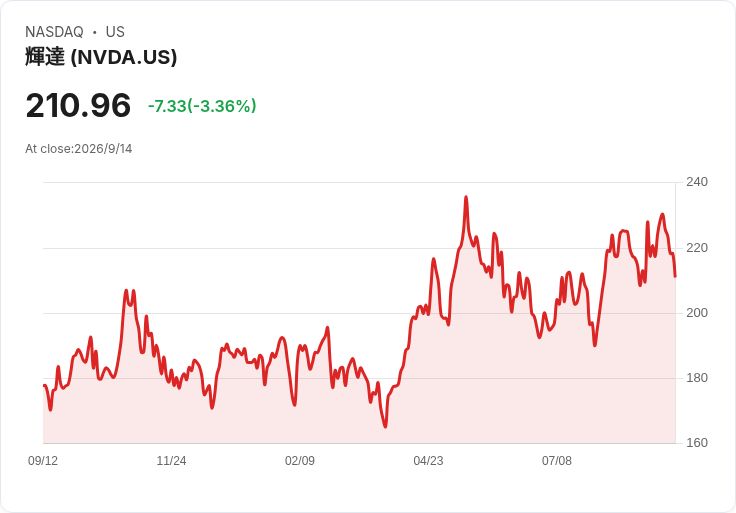Click the NASDAQ exchange label

tap(54, 32)
